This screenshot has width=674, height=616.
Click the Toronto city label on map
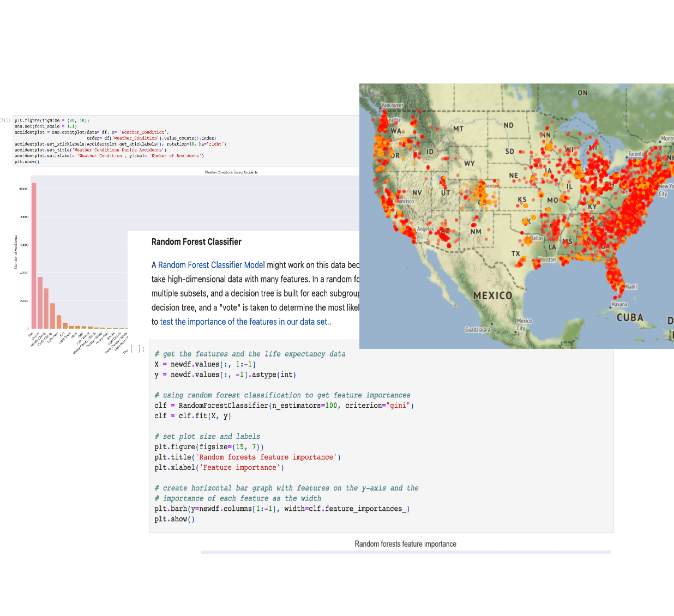pyautogui.click(x=636, y=154)
